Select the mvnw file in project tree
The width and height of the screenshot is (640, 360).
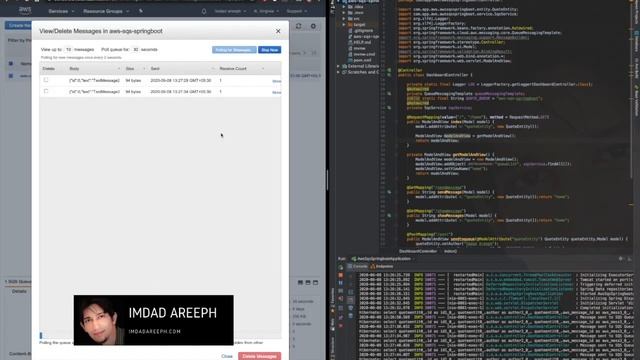pos(359,48)
